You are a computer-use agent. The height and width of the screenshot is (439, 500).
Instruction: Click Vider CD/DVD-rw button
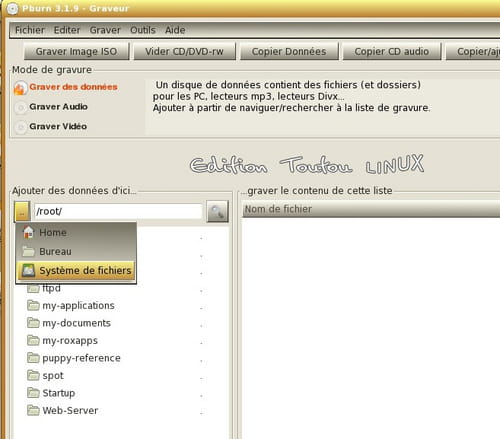(x=184, y=51)
